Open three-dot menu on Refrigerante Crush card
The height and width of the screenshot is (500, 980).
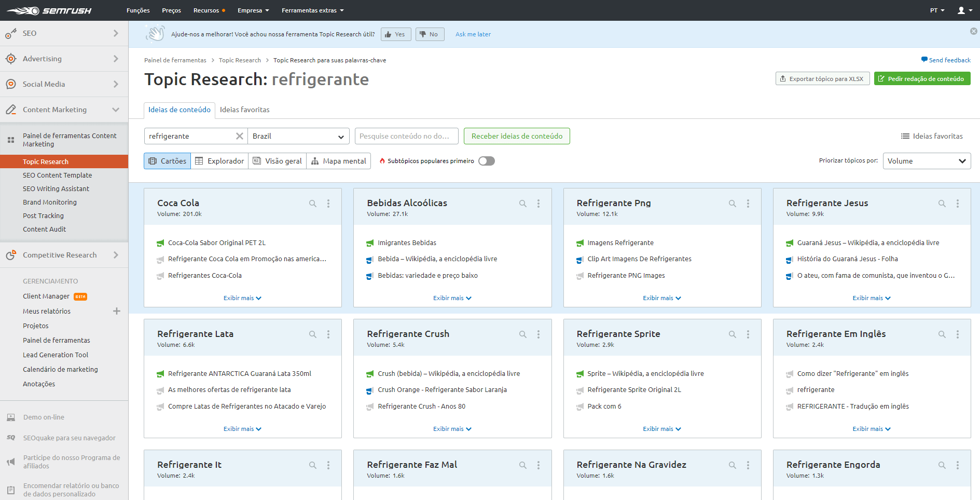[x=539, y=334]
